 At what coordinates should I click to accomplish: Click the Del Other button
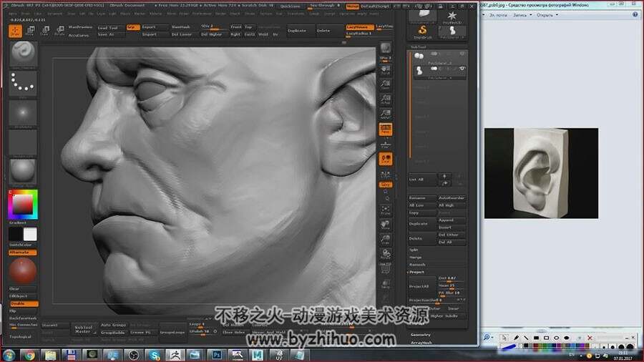[452, 235]
